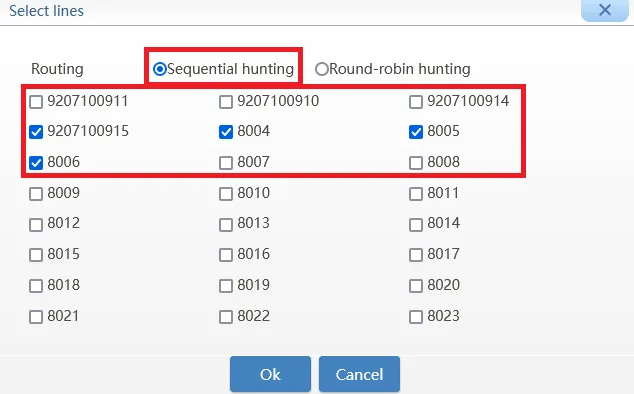Viewport: 634px width, 394px height.
Task: Check the 8017 line checkbox
Action: pyautogui.click(x=416, y=255)
